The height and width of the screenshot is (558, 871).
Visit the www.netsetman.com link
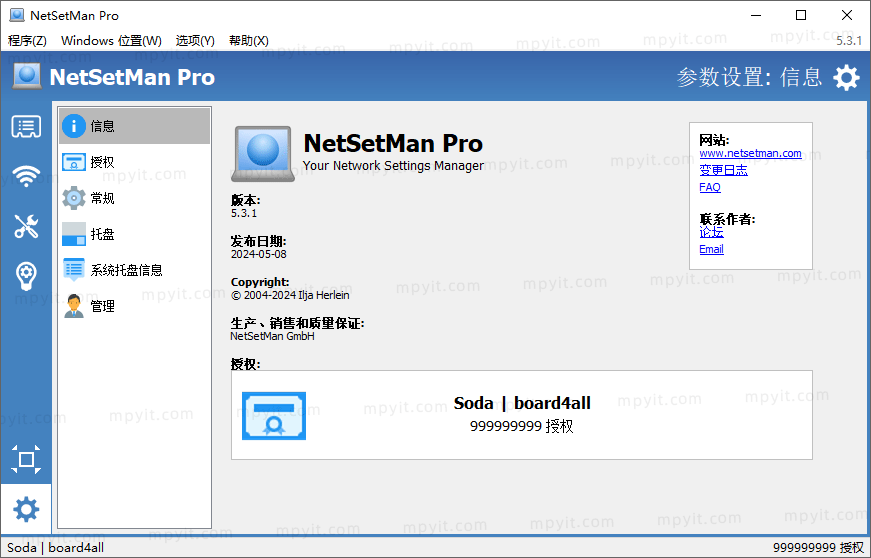[750, 153]
